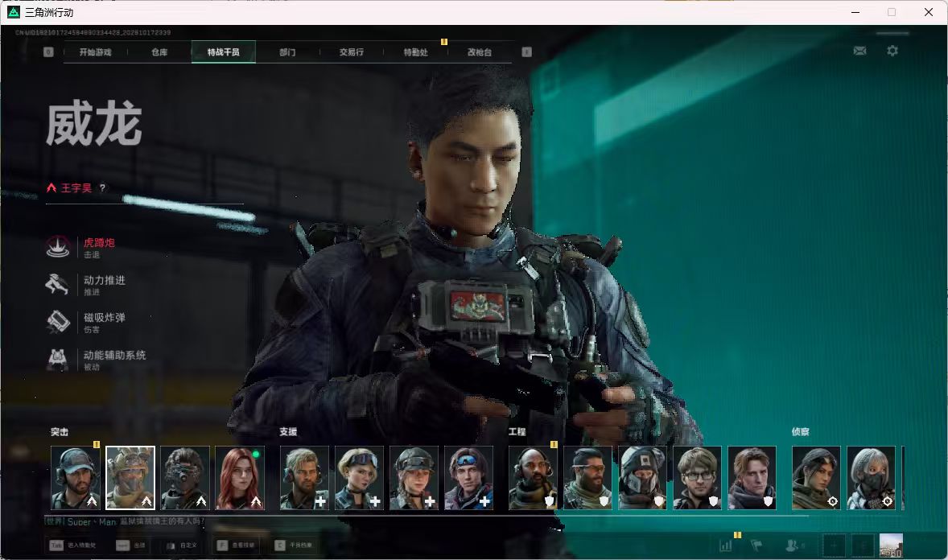Select the highlighted masked helmet operator portrait
Image resolution: width=948 pixels, height=560 pixels.
[x=130, y=478]
